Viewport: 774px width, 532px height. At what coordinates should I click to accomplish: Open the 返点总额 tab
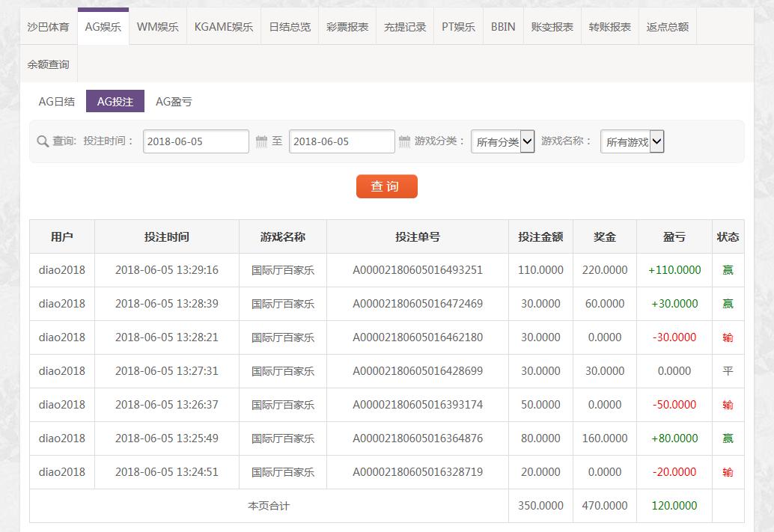pyautogui.click(x=667, y=26)
